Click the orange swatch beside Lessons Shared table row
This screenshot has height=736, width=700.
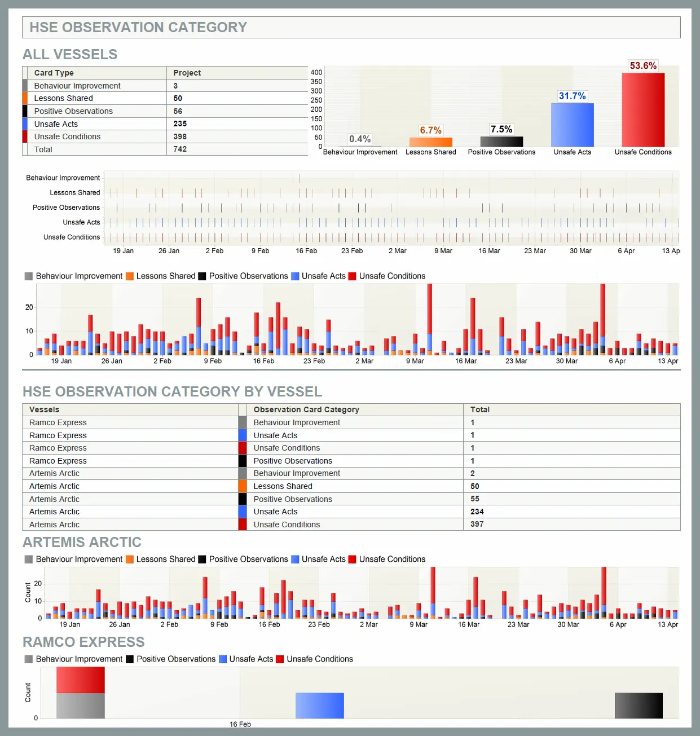[x=25, y=98]
